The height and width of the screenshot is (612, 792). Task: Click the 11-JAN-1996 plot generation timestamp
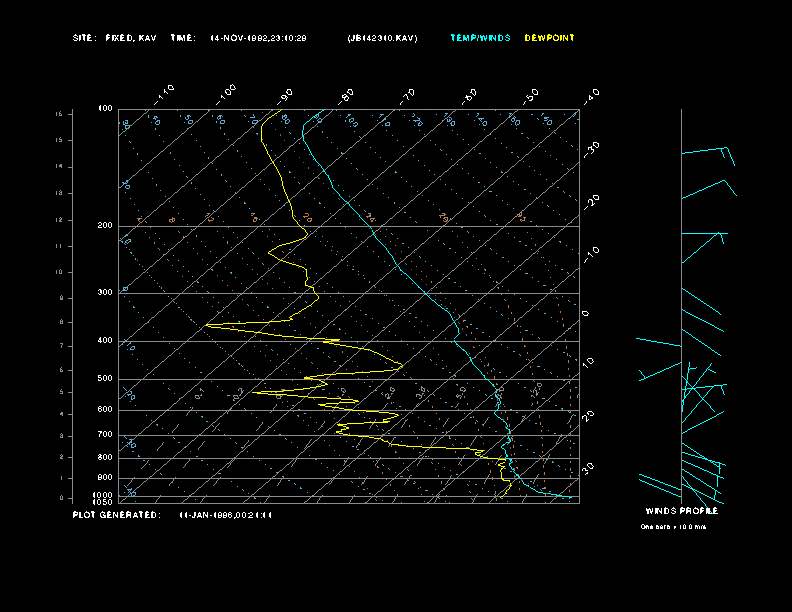[225, 515]
